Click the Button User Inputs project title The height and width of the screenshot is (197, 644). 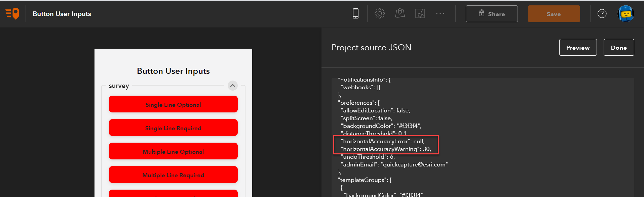(x=62, y=14)
